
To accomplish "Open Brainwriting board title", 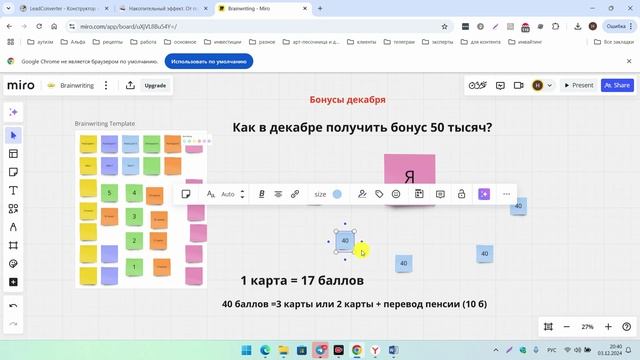I will (x=77, y=85).
